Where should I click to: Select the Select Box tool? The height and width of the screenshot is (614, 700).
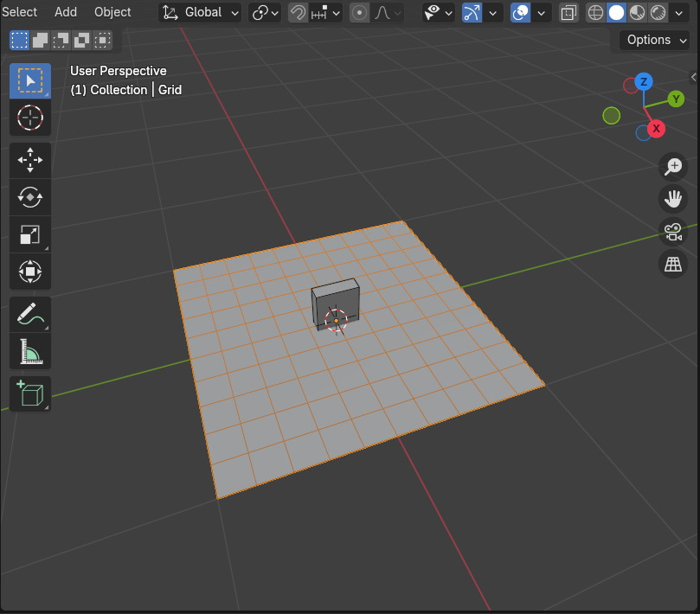(x=30, y=80)
